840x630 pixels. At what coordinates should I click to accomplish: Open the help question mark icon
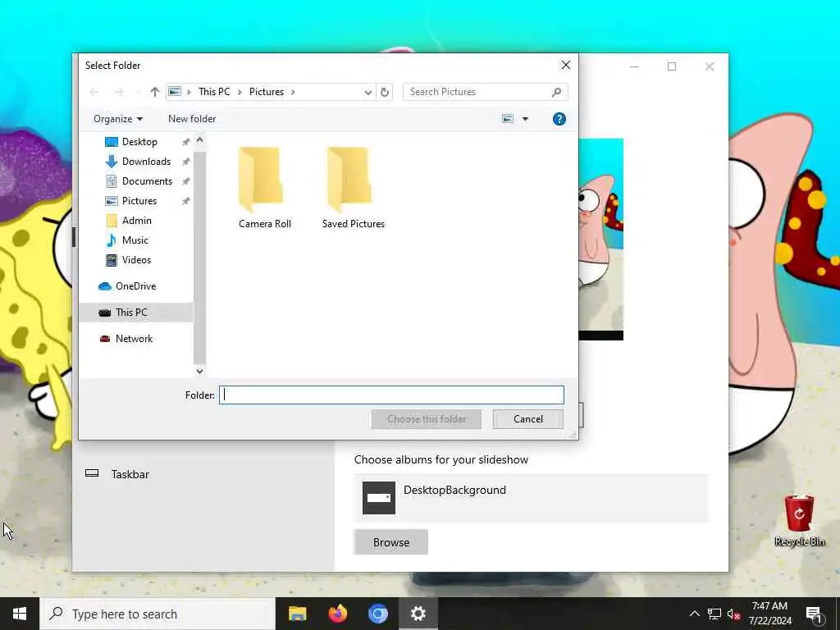point(559,119)
